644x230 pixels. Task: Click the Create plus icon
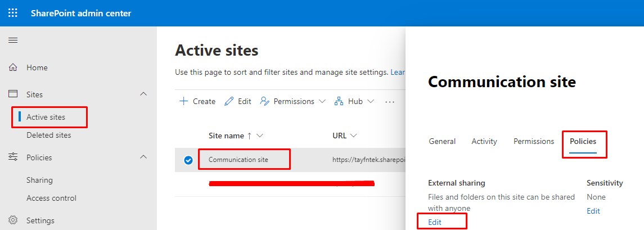pyautogui.click(x=183, y=101)
